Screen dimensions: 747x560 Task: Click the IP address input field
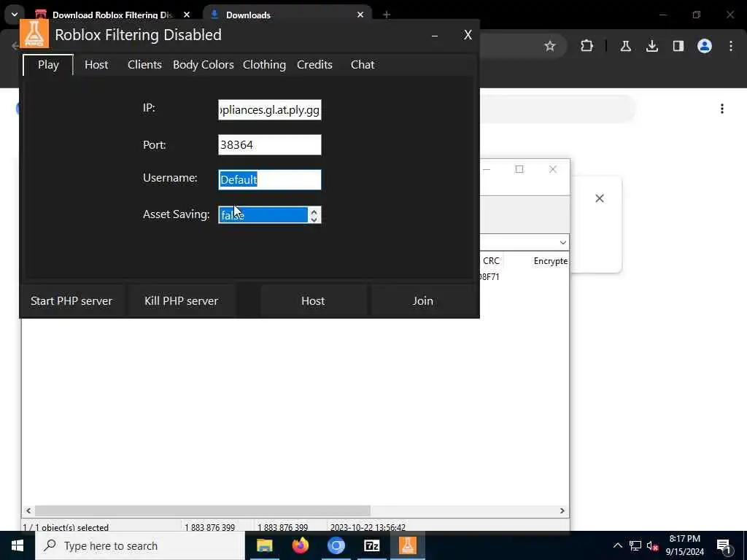(x=270, y=110)
